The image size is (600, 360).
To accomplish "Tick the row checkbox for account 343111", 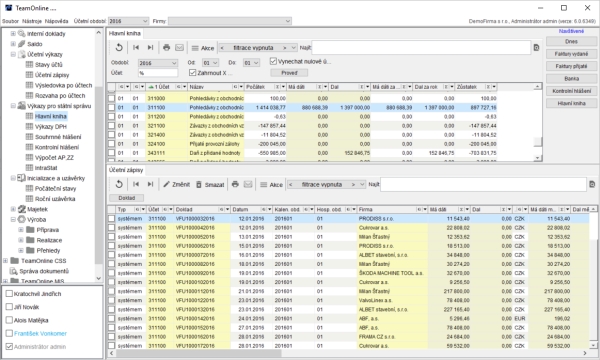I will tap(111, 153).
